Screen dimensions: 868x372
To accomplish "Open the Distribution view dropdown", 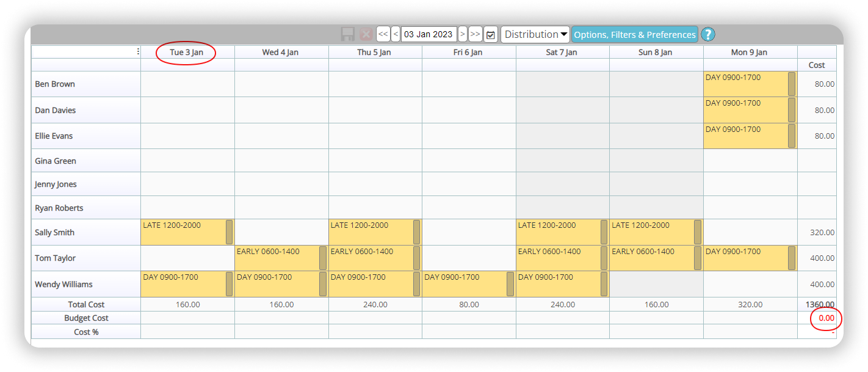I will (x=535, y=34).
